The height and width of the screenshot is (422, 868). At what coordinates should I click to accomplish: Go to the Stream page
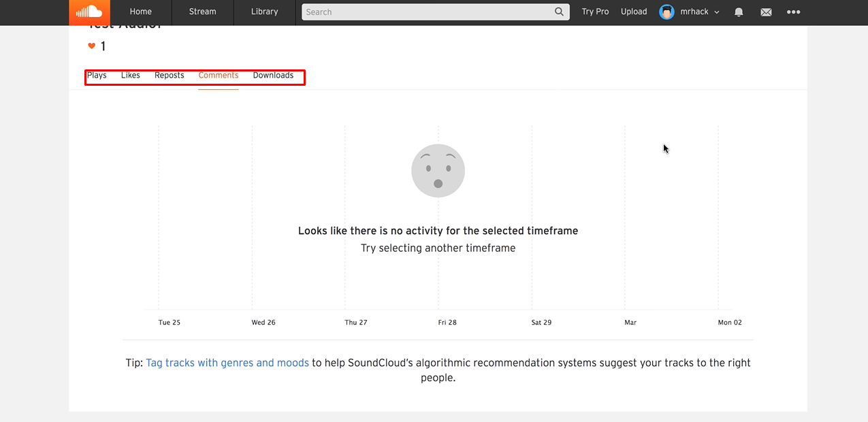(202, 12)
